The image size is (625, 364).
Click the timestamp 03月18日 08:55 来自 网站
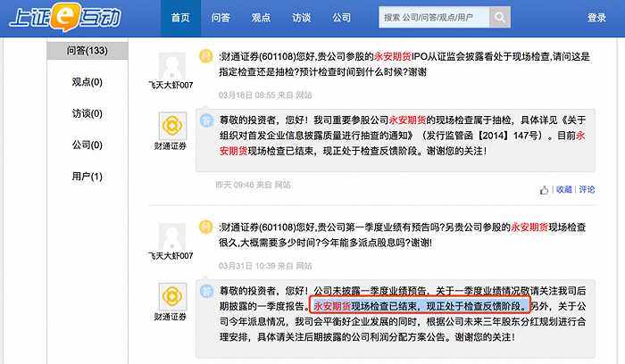[265, 95]
